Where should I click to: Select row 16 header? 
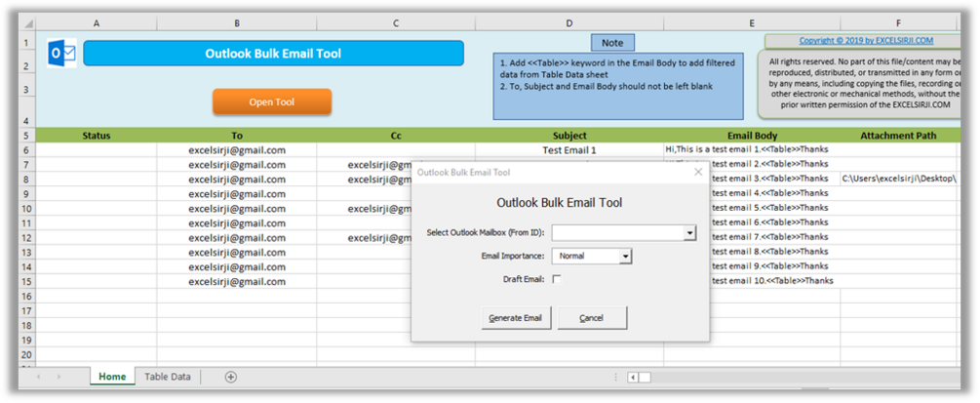coord(27,296)
